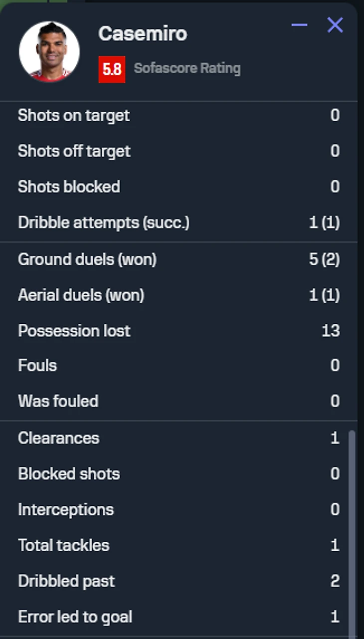Minimize the Casemiro stats panel

point(299,25)
